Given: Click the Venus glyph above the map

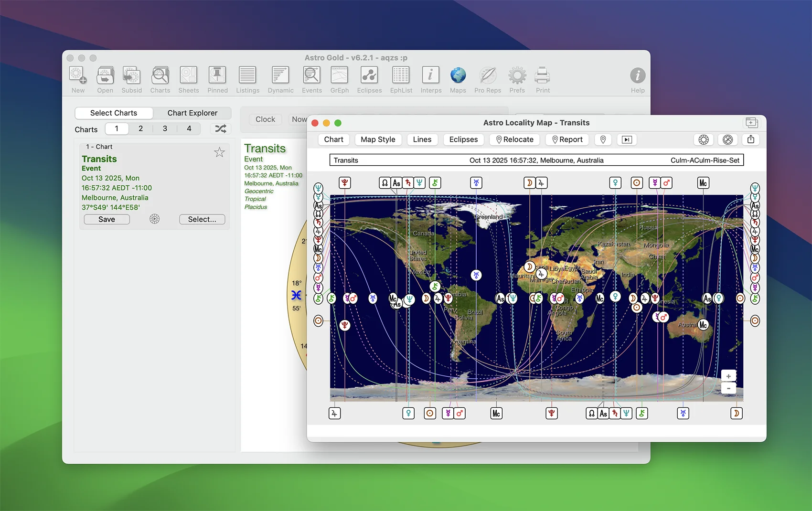Looking at the screenshot, I should (x=615, y=182).
